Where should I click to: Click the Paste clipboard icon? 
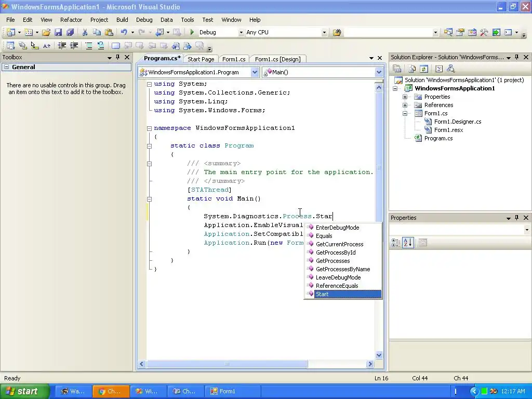coord(109,32)
